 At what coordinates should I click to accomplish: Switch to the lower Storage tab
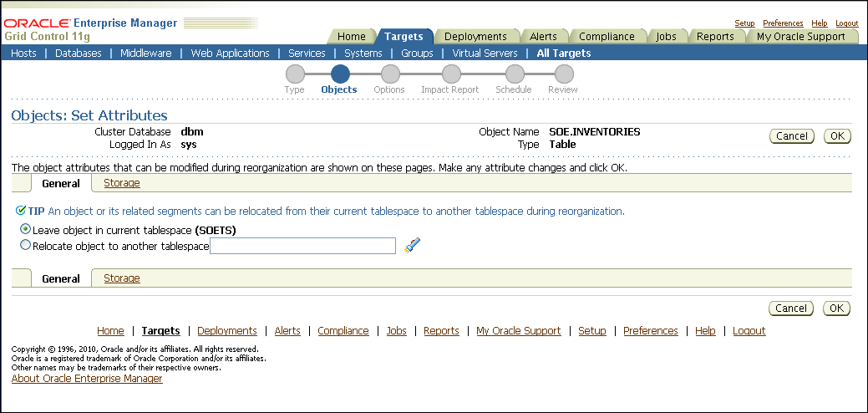pos(121,278)
